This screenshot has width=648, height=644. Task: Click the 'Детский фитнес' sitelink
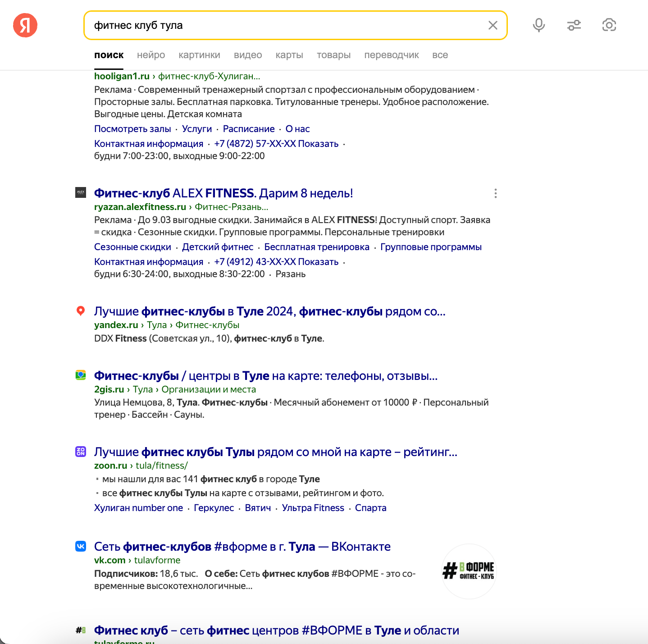pyautogui.click(x=218, y=247)
